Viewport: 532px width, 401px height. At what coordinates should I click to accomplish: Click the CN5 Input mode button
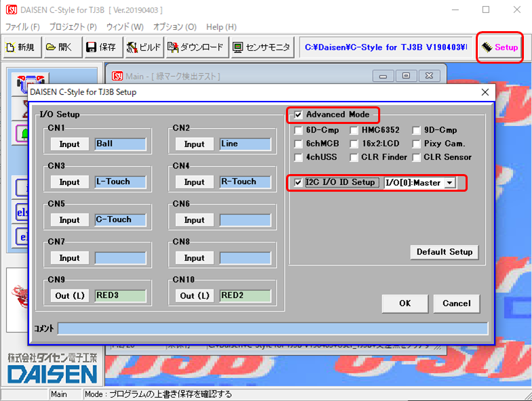pyautogui.click(x=70, y=220)
